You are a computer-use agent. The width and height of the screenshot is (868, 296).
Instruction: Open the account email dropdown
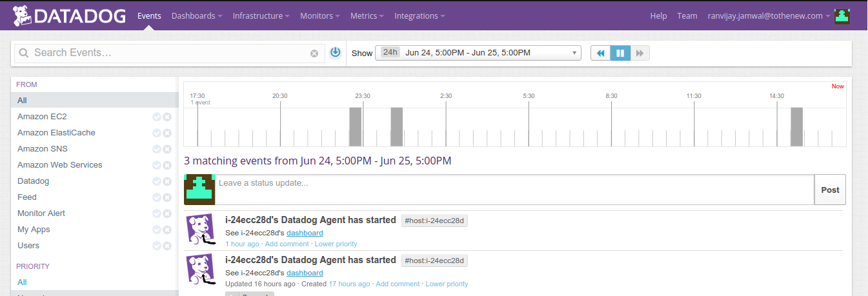coord(769,15)
